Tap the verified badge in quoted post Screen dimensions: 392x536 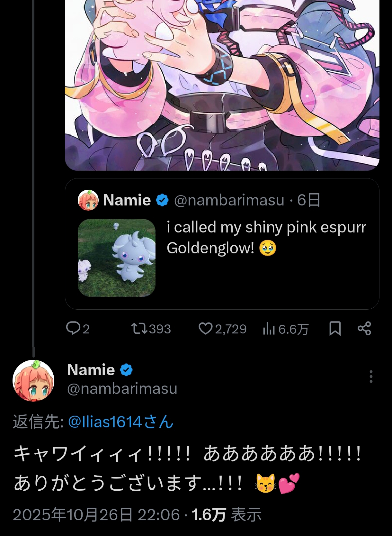[x=162, y=200]
